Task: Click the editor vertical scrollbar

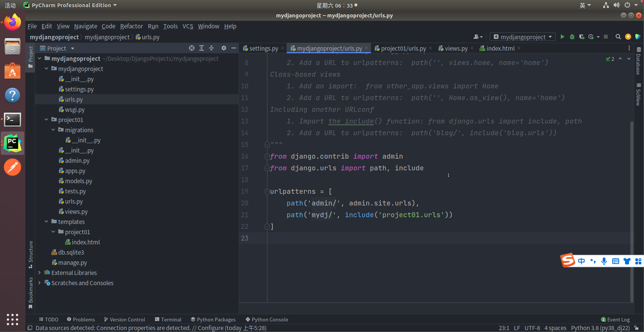Action: point(632,212)
